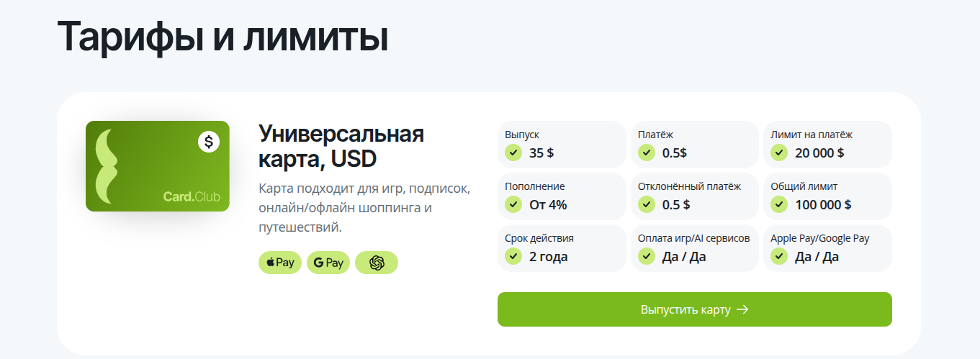This screenshot has height=359, width=980.
Task: Click the checkmark beside 100 000 $
Action: [x=779, y=204]
